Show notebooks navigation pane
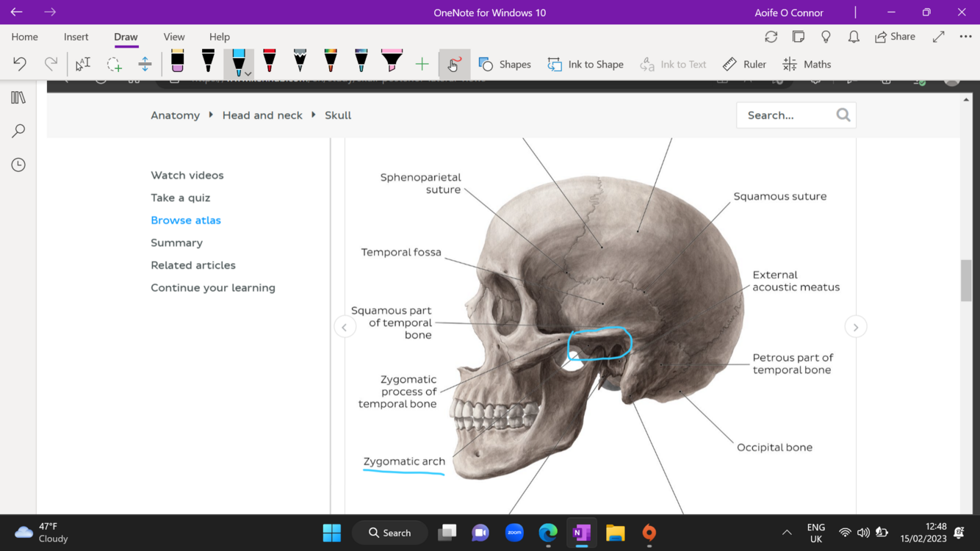 tap(18, 97)
